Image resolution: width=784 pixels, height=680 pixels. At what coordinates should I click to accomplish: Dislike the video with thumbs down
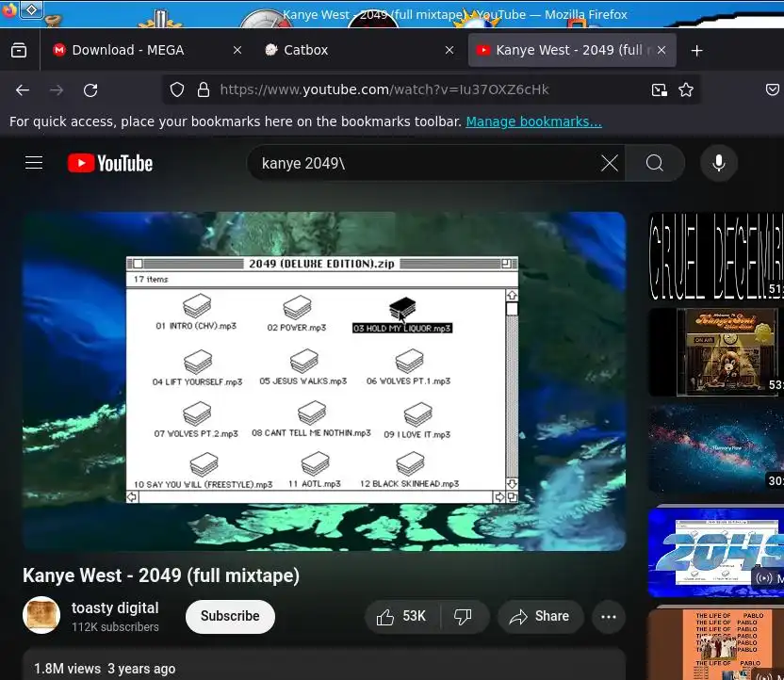[x=463, y=617]
